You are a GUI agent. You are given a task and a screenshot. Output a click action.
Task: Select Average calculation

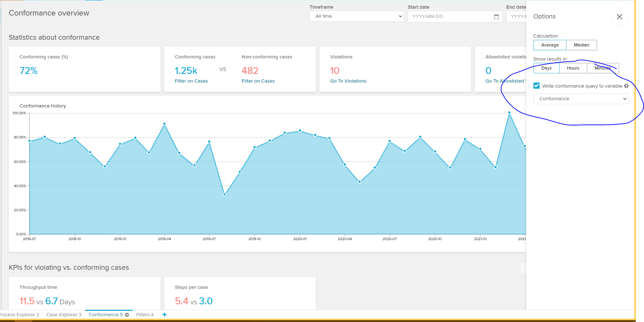(x=550, y=45)
